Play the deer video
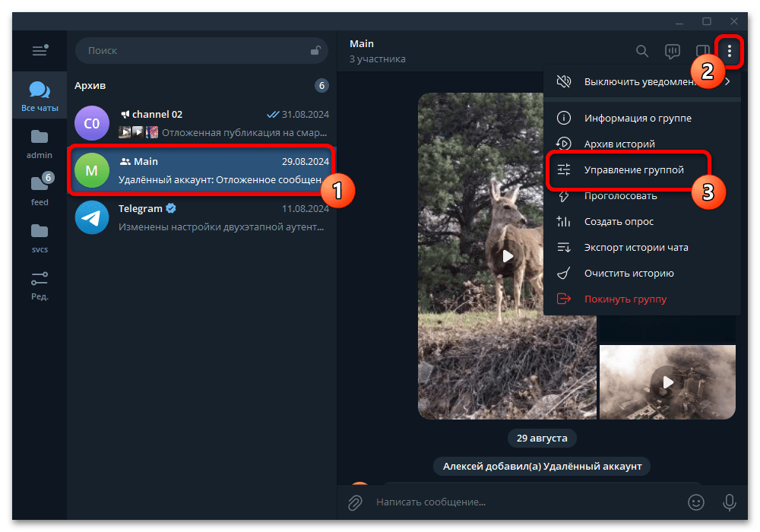This screenshot has width=760, height=532. pos(508,256)
